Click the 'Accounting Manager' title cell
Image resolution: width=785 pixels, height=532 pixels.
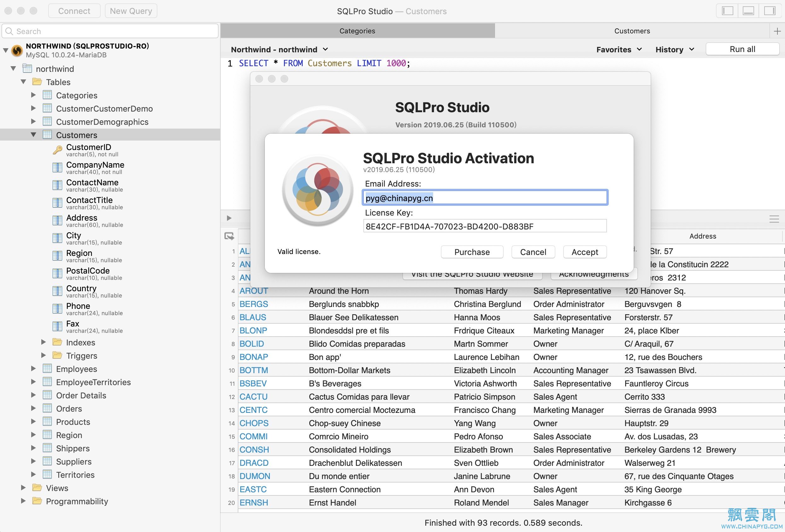(571, 370)
